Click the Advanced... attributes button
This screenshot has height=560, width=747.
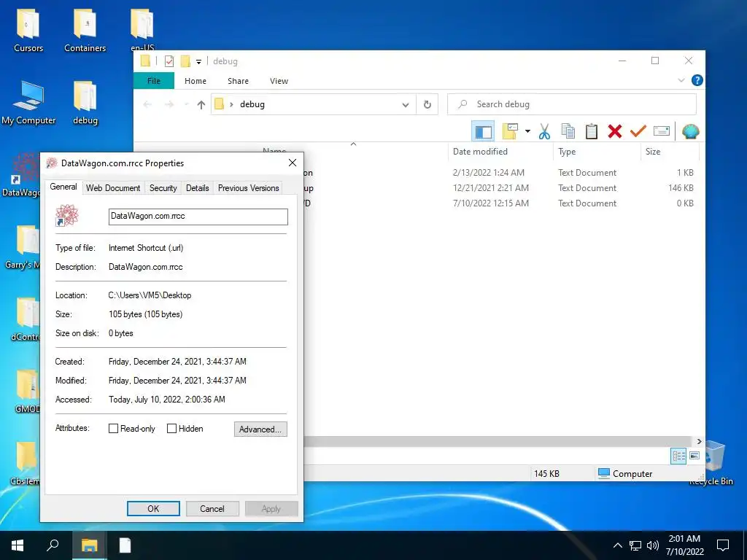[260, 429]
